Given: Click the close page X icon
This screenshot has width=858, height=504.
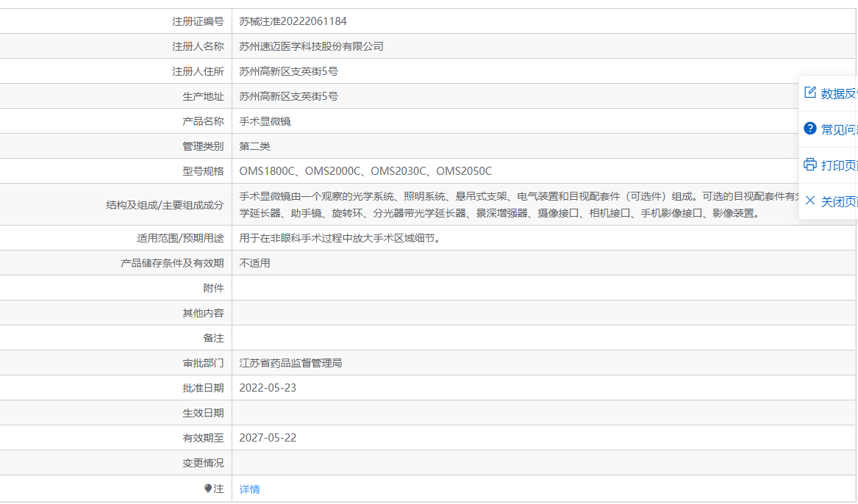Looking at the screenshot, I should click(810, 201).
